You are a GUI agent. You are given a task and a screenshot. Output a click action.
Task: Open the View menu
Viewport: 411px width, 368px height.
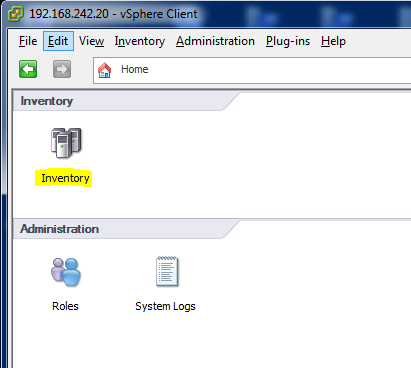click(91, 41)
